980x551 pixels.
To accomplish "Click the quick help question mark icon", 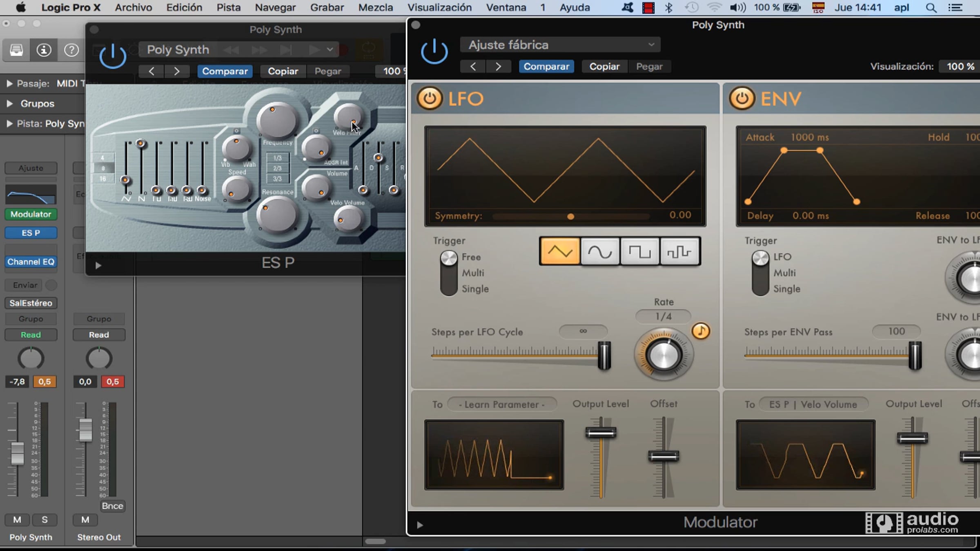I will (71, 50).
